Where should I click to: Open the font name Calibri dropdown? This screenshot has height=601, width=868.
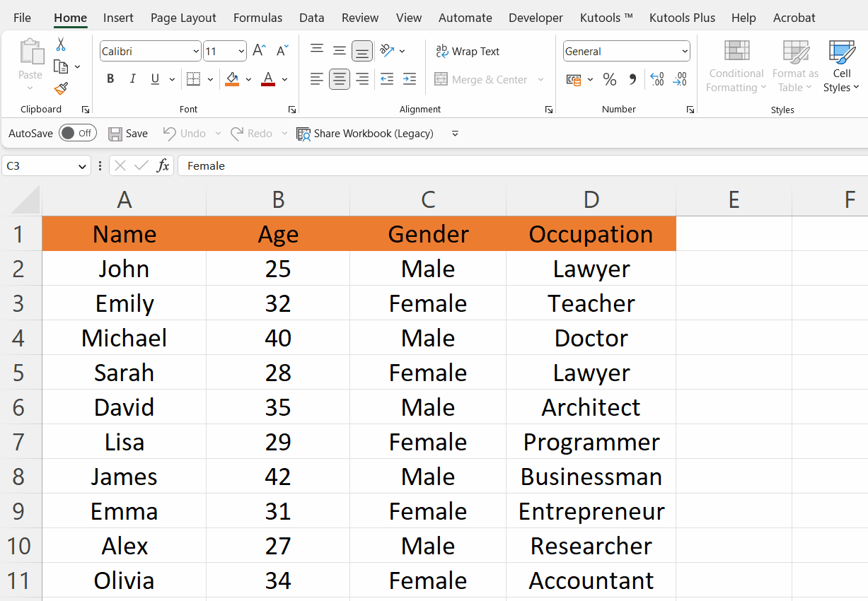coord(196,51)
